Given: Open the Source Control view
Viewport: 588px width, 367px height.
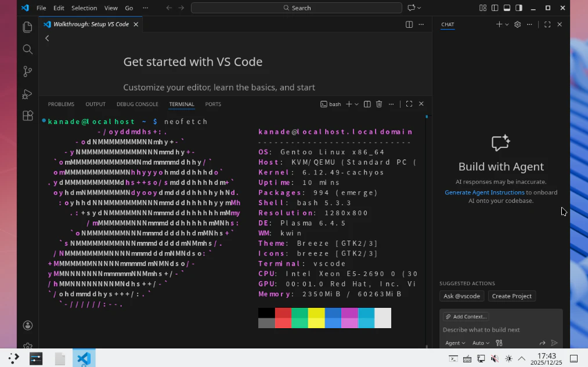Looking at the screenshot, I should click(27, 71).
